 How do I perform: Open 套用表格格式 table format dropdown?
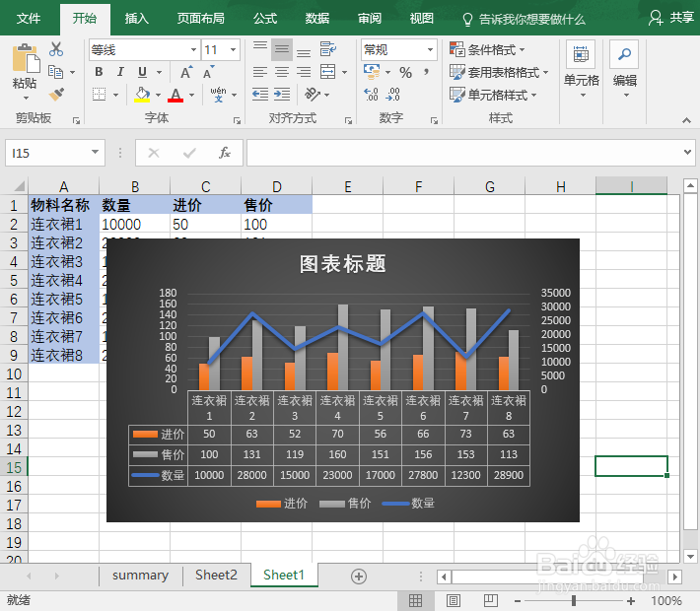click(x=499, y=72)
